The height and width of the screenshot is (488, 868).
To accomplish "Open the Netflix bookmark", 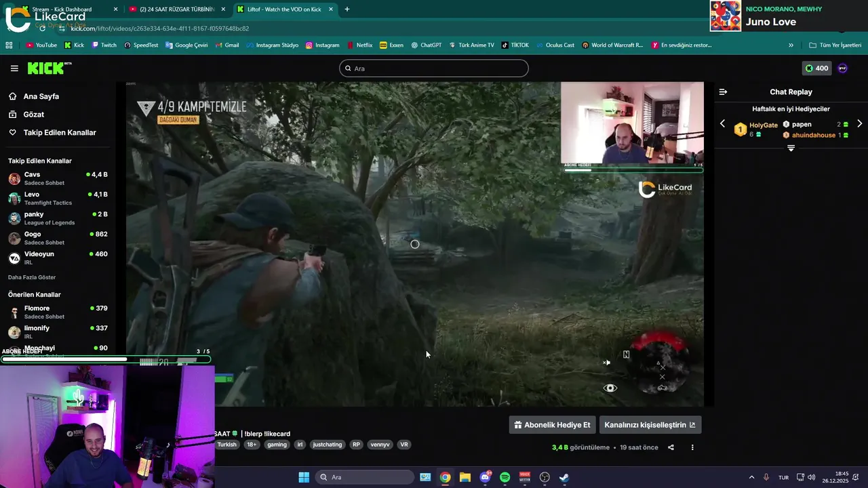I will (x=359, y=45).
